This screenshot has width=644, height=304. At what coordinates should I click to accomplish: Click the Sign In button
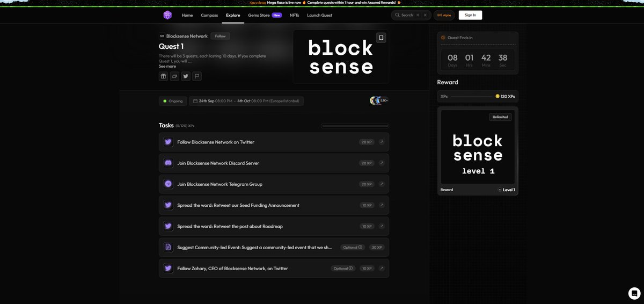coord(470,15)
